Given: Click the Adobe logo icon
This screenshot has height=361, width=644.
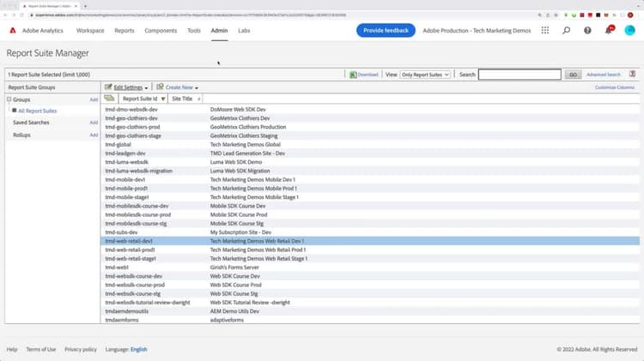Looking at the screenshot, I should click(x=14, y=30).
